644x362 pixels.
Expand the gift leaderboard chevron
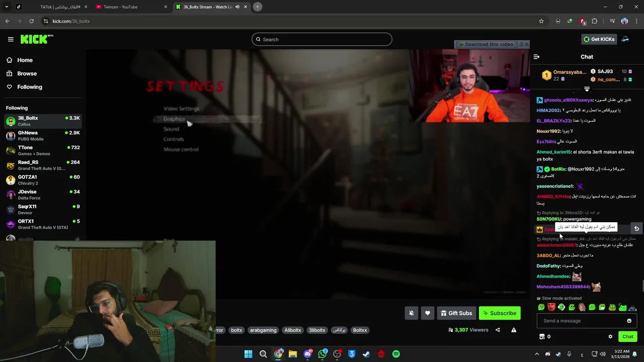[x=587, y=89]
